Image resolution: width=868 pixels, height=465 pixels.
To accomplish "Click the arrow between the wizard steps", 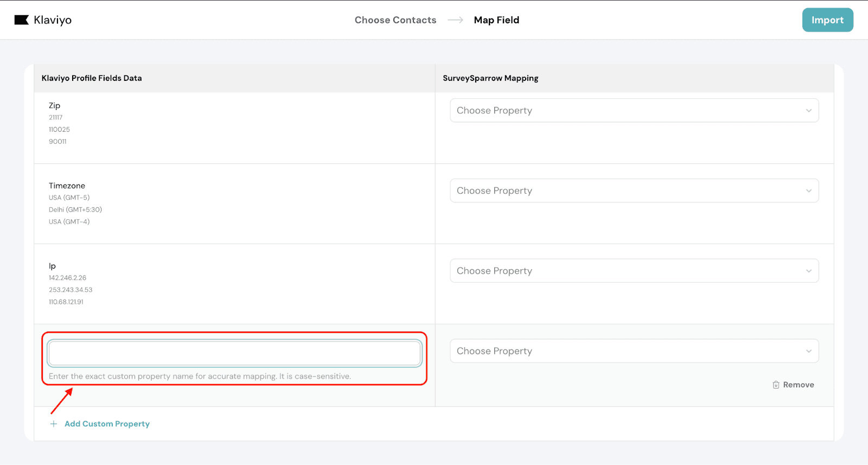I will coord(455,20).
